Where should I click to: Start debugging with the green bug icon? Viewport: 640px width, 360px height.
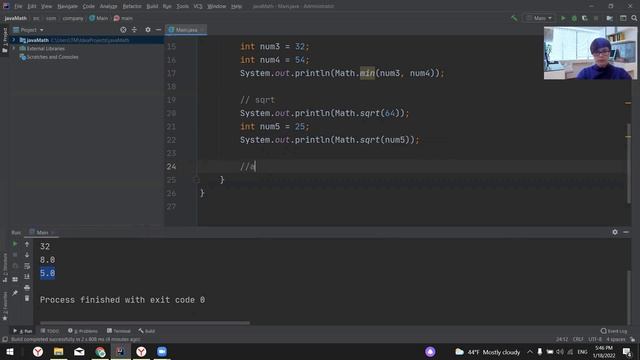tap(574, 18)
